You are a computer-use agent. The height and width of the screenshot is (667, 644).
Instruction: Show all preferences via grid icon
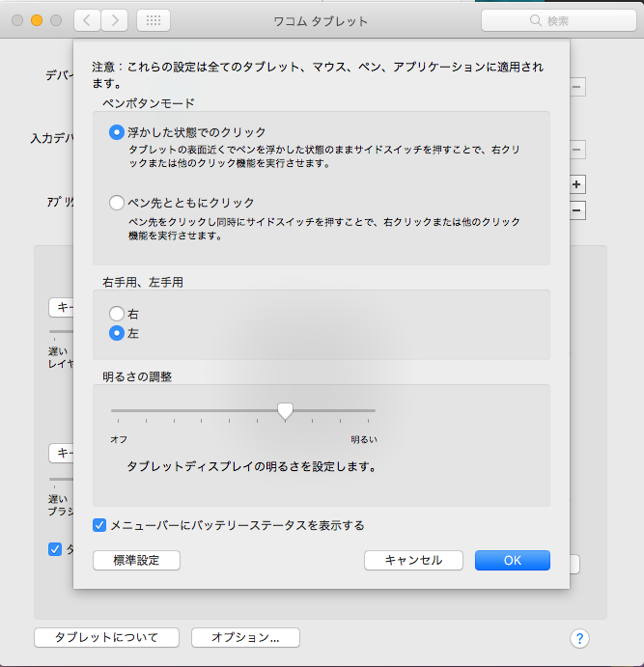point(154,20)
